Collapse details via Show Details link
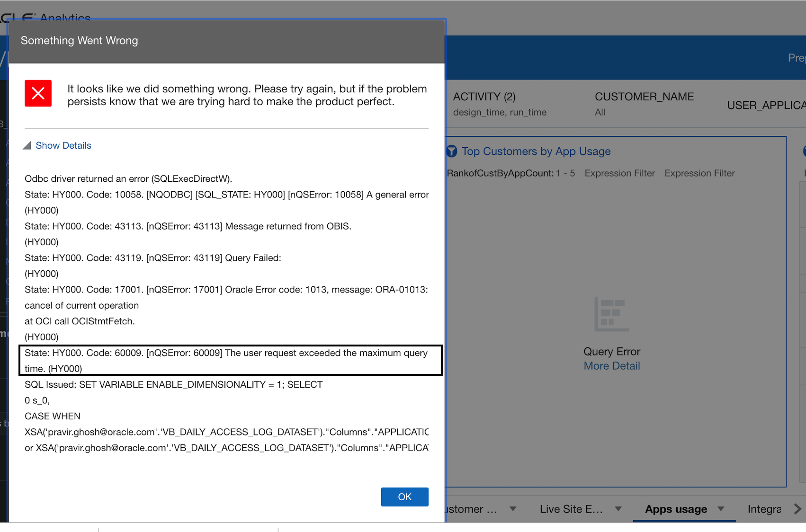The width and height of the screenshot is (806, 532). coord(63,145)
